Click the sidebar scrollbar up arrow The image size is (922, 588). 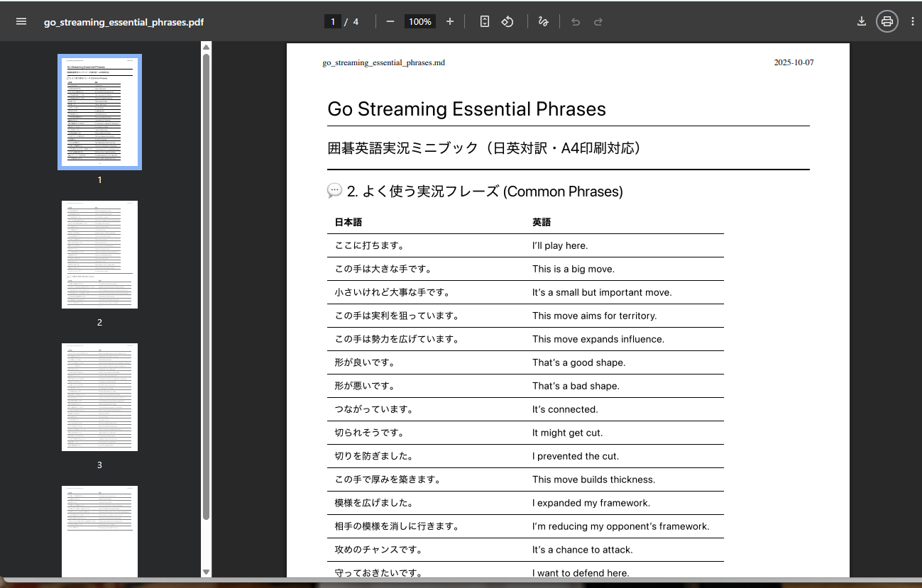pyautogui.click(x=207, y=48)
